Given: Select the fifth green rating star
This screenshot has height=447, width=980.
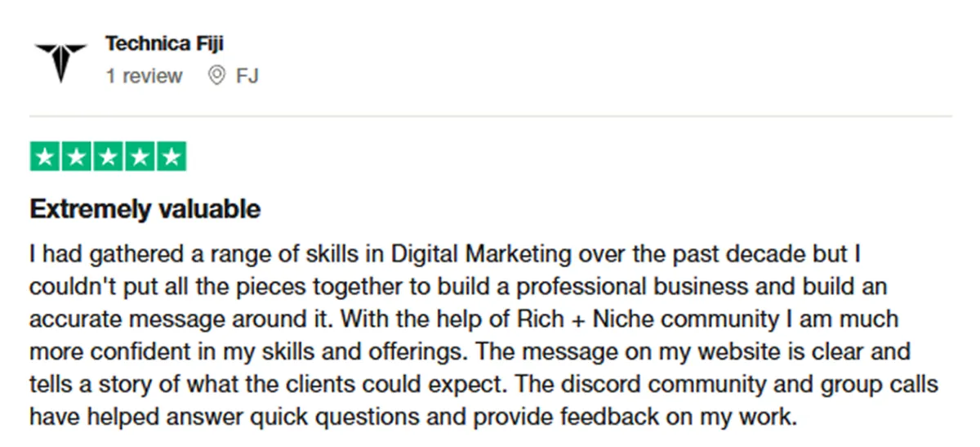Looking at the screenshot, I should pyautogui.click(x=171, y=156).
